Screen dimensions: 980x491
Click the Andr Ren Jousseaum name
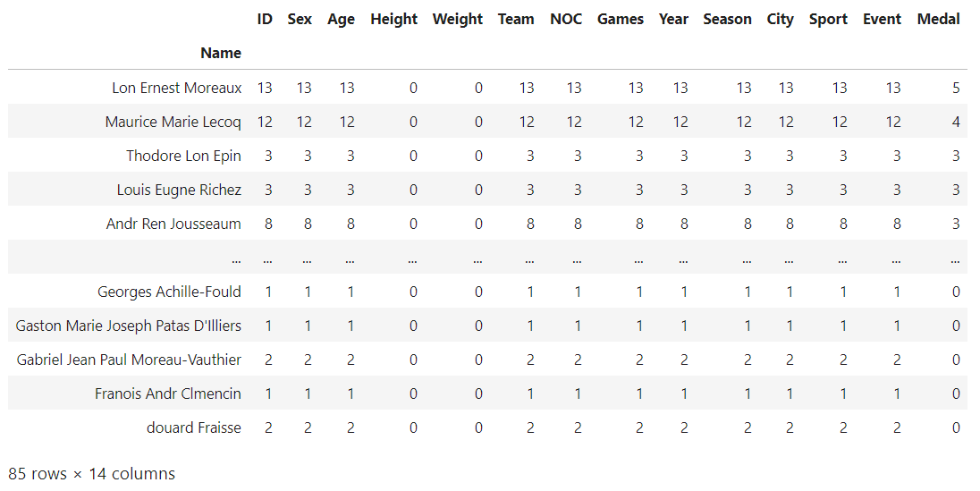coord(173,224)
